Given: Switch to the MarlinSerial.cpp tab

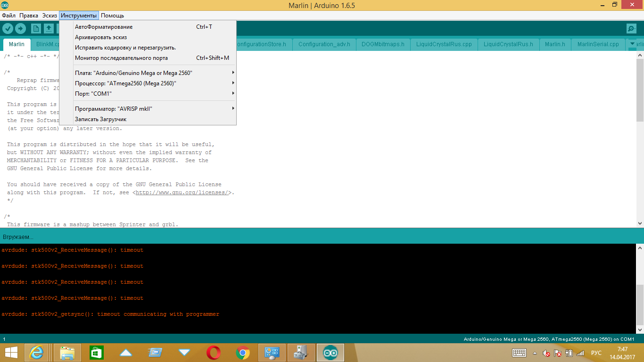Looking at the screenshot, I should coord(598,44).
